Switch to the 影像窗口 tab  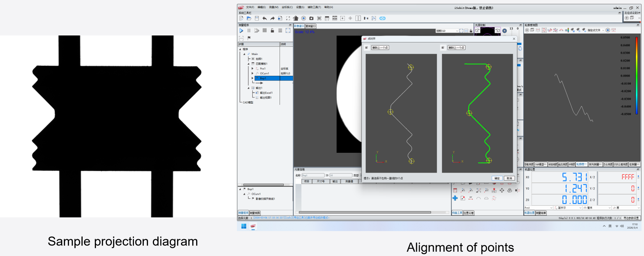(299, 26)
